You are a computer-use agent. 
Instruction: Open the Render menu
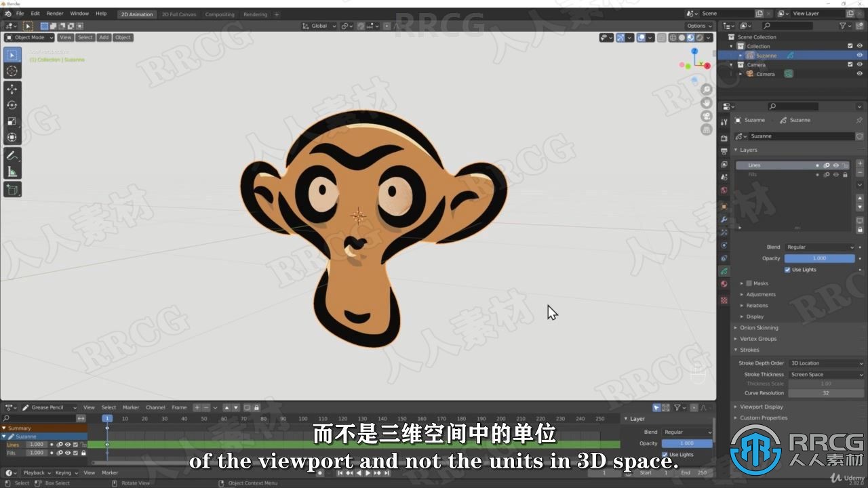[55, 14]
